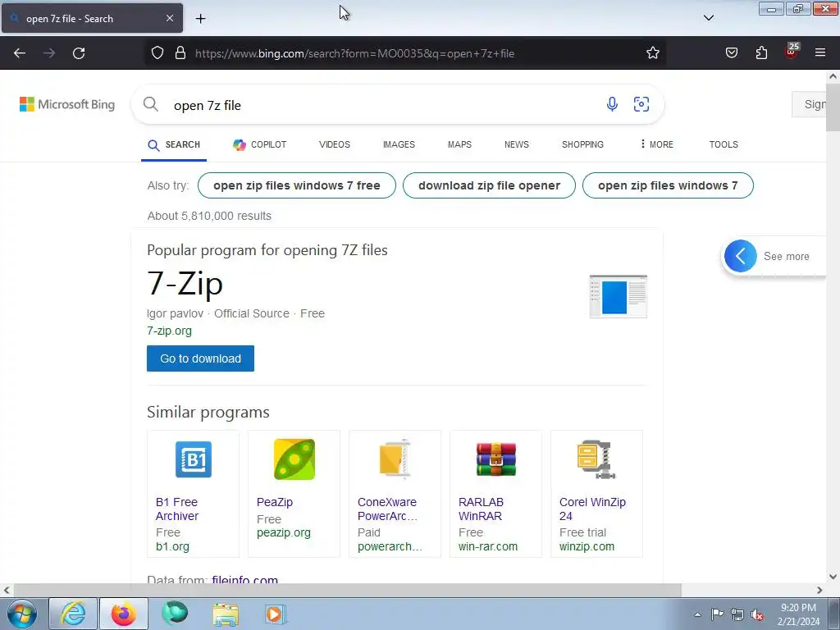Open the media player taskbar icon
Viewport: 840px width, 630px height.
(276, 614)
